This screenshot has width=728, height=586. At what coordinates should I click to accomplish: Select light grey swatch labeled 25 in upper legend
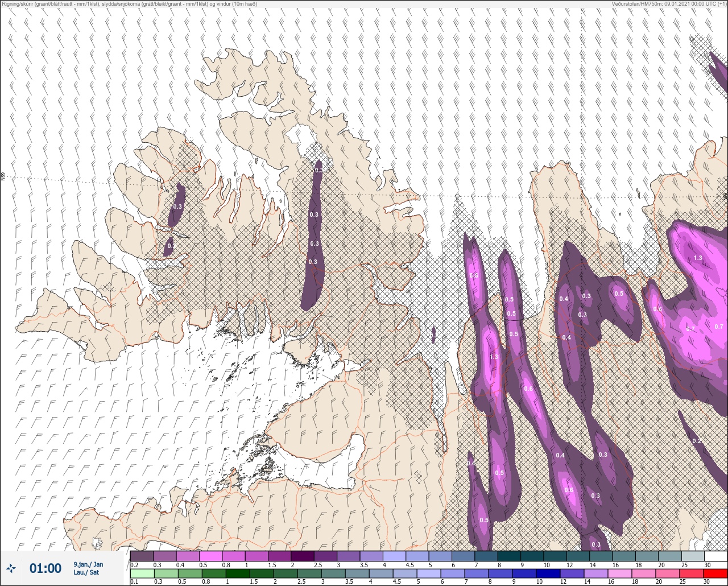click(x=692, y=555)
